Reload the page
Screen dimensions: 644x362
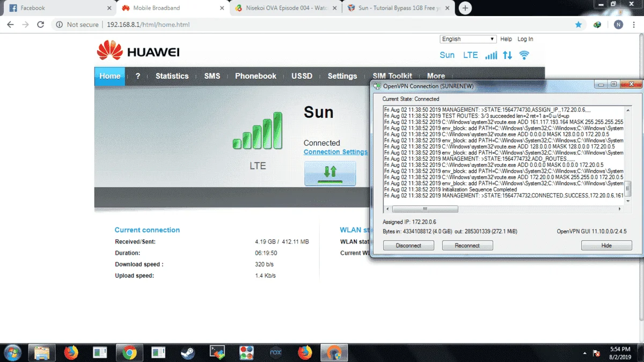(40, 25)
